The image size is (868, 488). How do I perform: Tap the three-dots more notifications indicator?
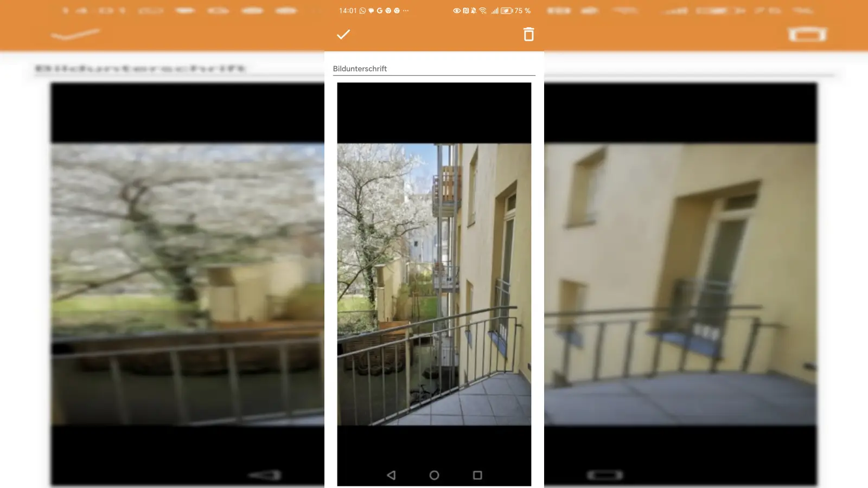click(x=406, y=11)
